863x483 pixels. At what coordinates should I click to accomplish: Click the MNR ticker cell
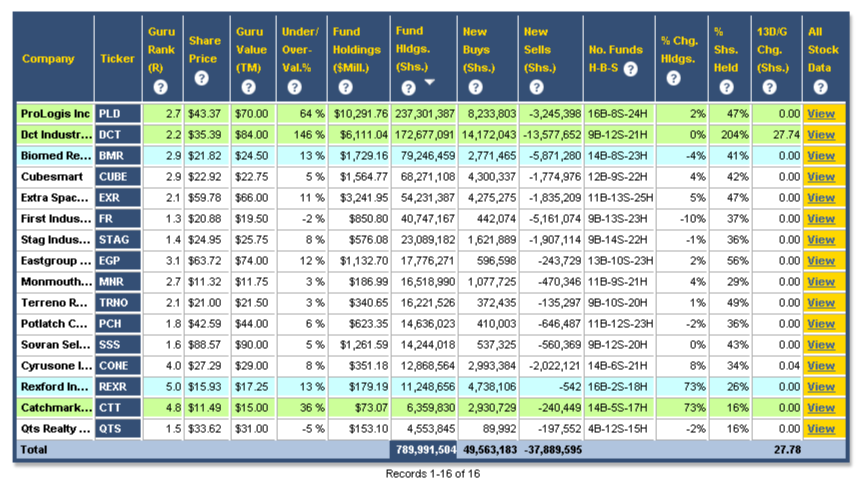click(118, 282)
